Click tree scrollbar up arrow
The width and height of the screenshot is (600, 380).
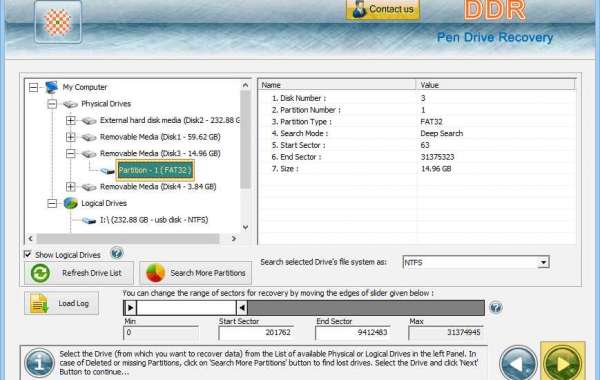tap(245, 85)
